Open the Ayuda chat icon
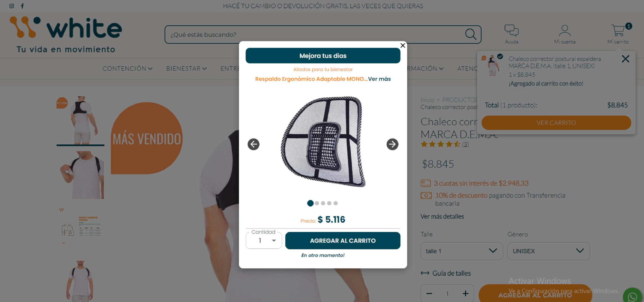644x302 pixels. [x=511, y=31]
